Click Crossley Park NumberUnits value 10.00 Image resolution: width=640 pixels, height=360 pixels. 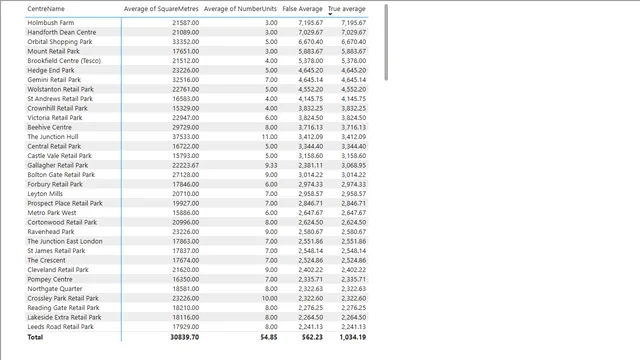tap(269, 298)
